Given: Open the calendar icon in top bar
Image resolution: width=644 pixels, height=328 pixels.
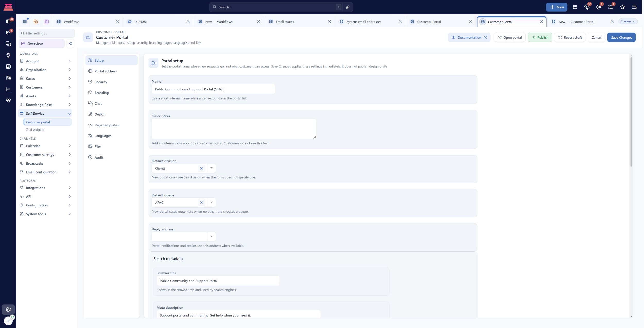Looking at the screenshot, I should tap(575, 7).
